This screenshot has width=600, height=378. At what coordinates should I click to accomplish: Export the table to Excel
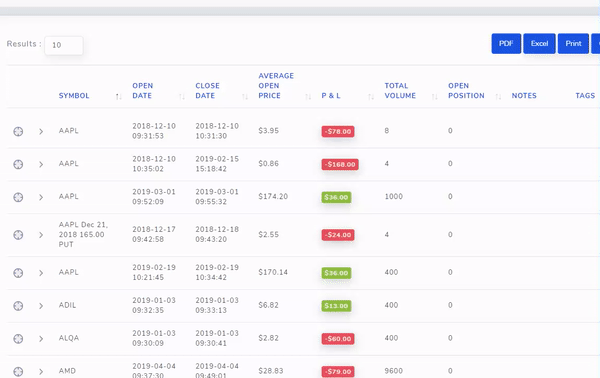coord(539,44)
